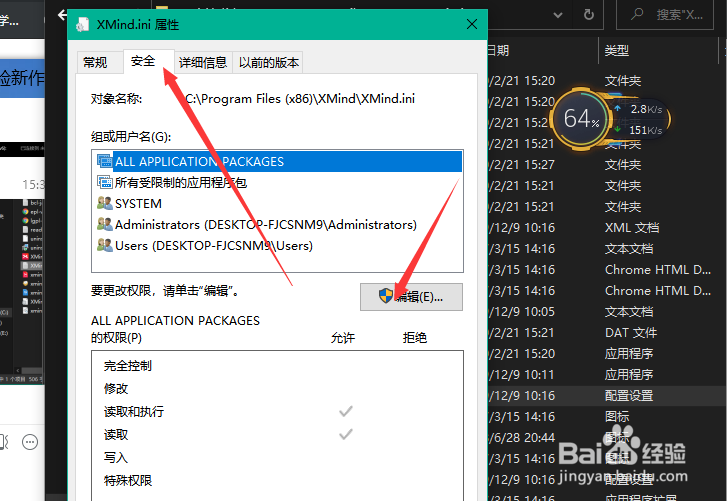Click the Explorer back arrow button

pyautogui.click(x=62, y=15)
